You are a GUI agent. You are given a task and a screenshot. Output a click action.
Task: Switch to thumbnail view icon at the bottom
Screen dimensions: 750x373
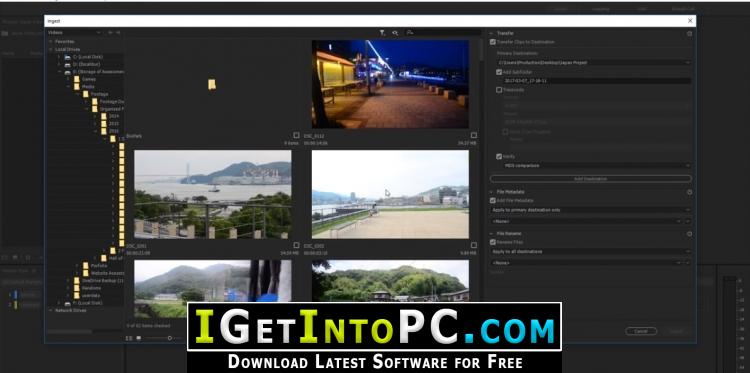pos(139,338)
